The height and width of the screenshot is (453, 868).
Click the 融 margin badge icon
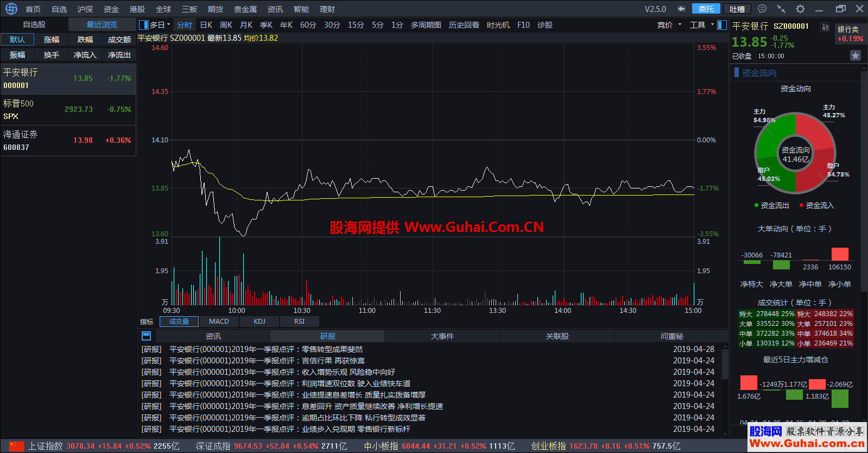(x=825, y=27)
